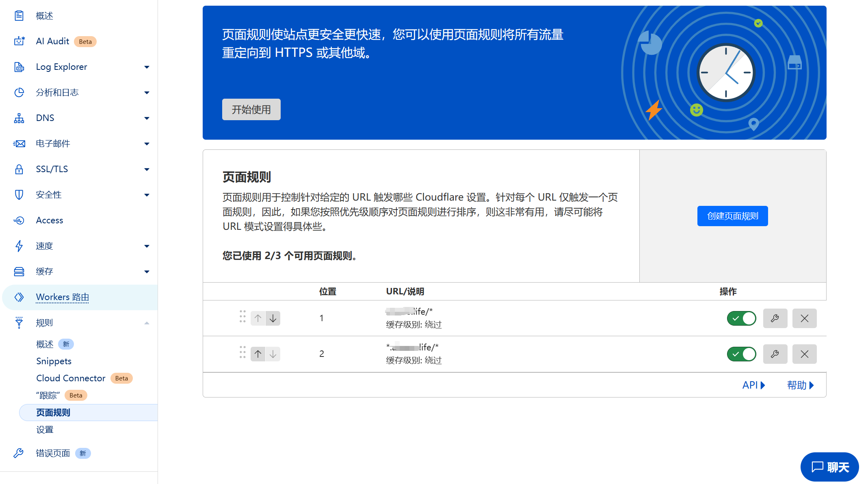
Task: Click the 创建页面规则 button
Action: click(x=732, y=216)
